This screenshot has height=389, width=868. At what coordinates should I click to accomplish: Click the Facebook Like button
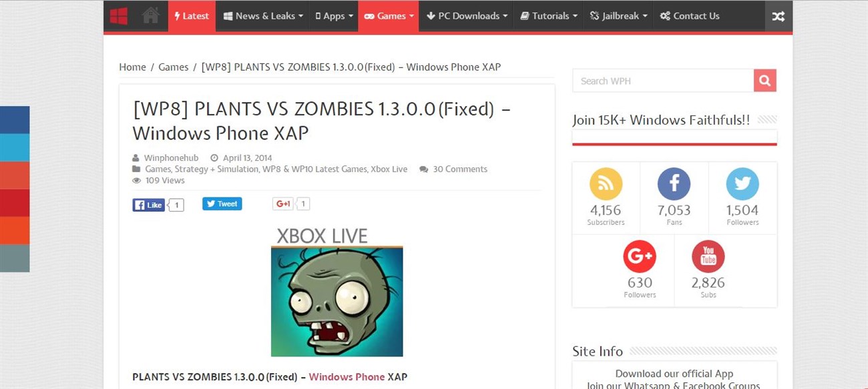[148, 205]
